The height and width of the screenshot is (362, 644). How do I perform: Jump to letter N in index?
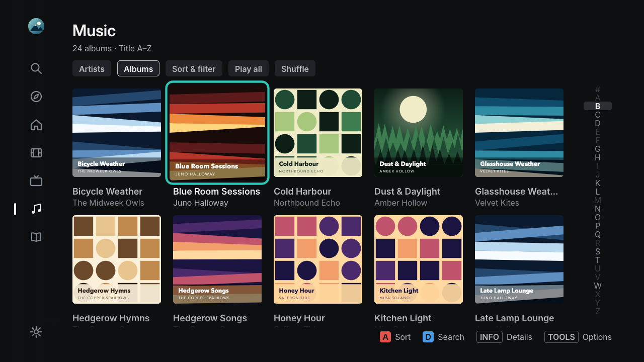coord(598,209)
